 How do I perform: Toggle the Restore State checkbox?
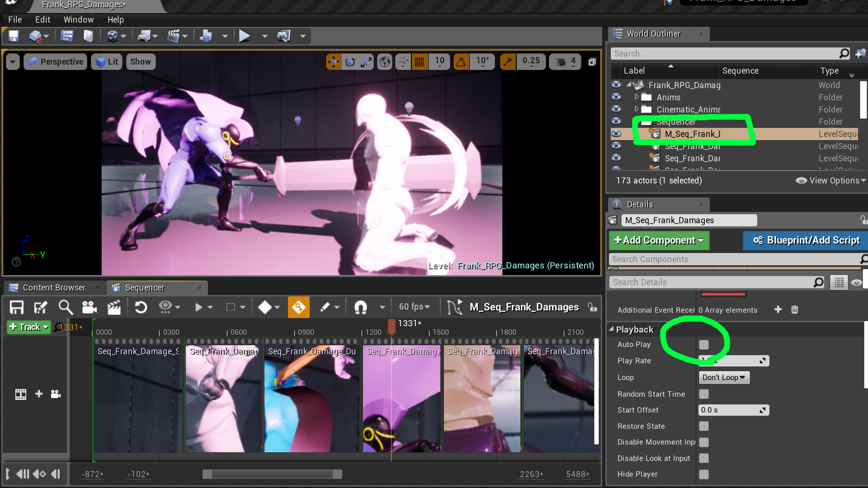703,426
